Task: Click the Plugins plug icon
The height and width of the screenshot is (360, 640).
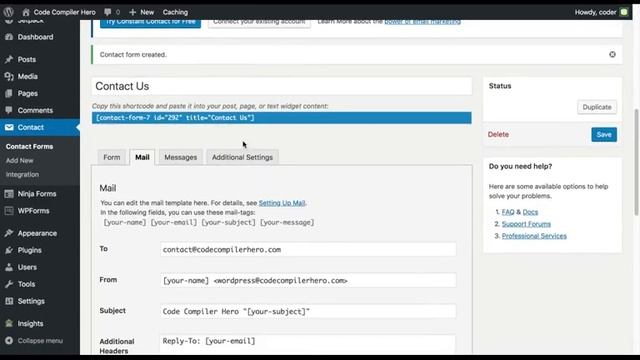Action: click(9, 250)
